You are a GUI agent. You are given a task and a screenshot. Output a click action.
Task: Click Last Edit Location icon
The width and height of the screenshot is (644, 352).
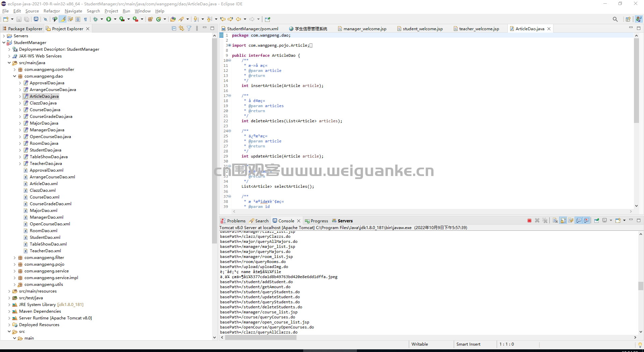[223, 19]
